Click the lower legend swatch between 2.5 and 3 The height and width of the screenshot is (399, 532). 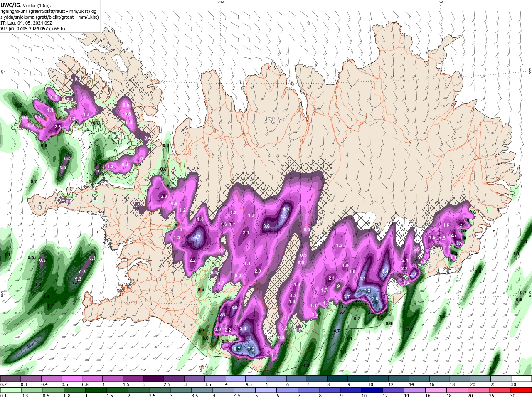(x=160, y=390)
